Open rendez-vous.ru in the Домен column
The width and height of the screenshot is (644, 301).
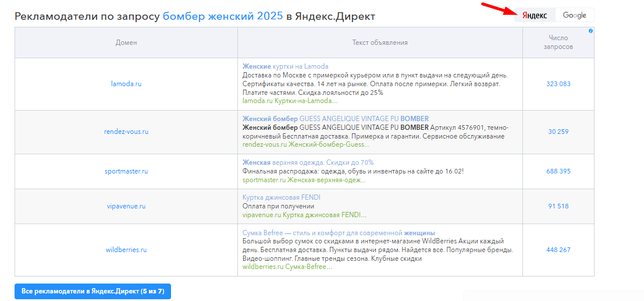pos(126,132)
